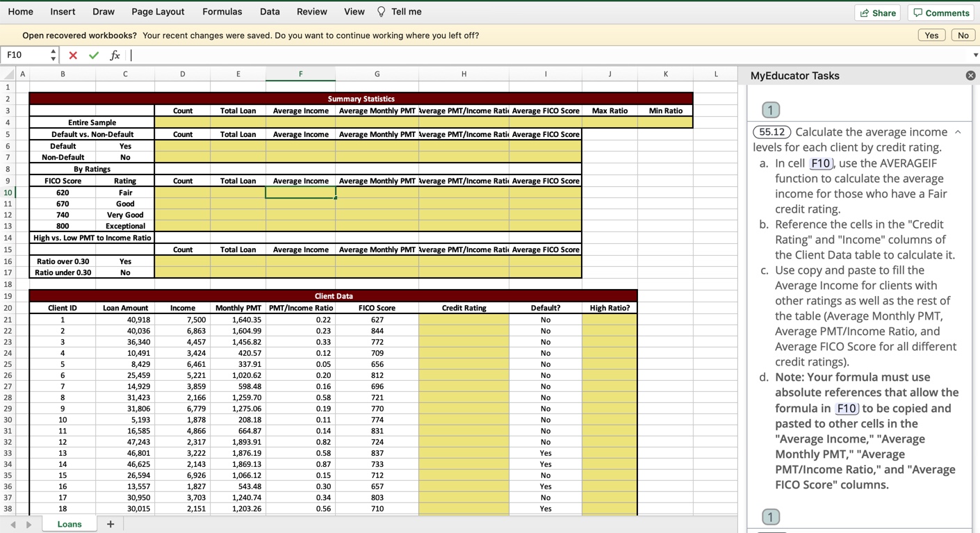
Task: Switch to the Data menu
Action: 270,11
